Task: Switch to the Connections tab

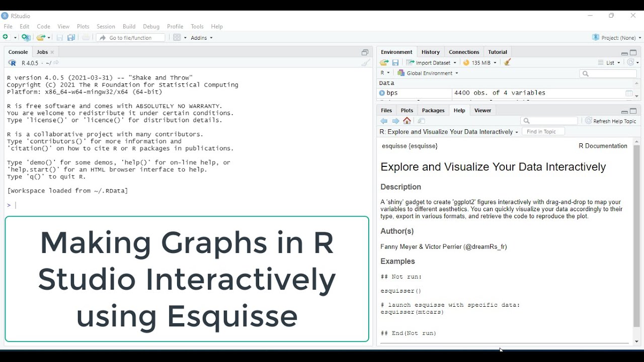Action: pyautogui.click(x=464, y=52)
